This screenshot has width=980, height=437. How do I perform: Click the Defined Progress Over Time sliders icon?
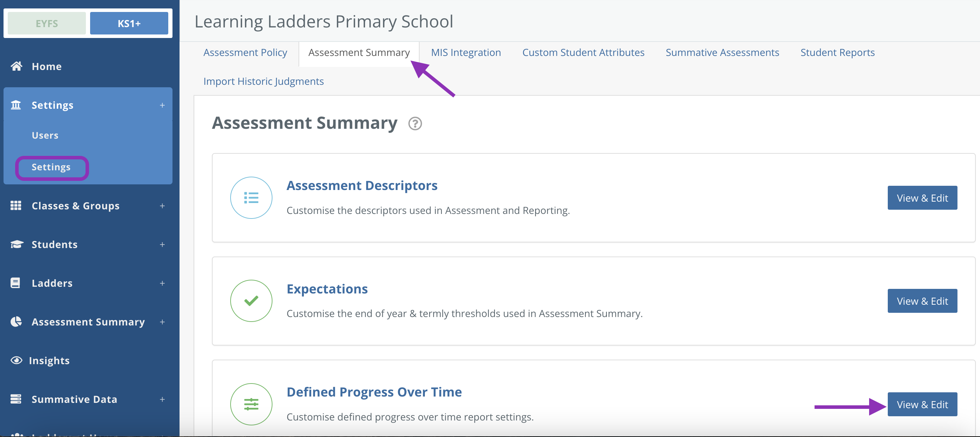point(251,404)
